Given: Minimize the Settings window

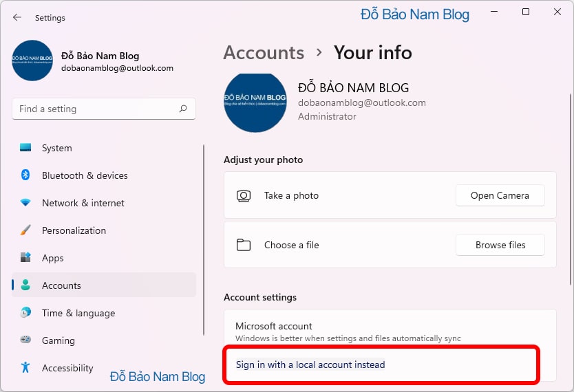Looking at the screenshot, I should point(494,12).
